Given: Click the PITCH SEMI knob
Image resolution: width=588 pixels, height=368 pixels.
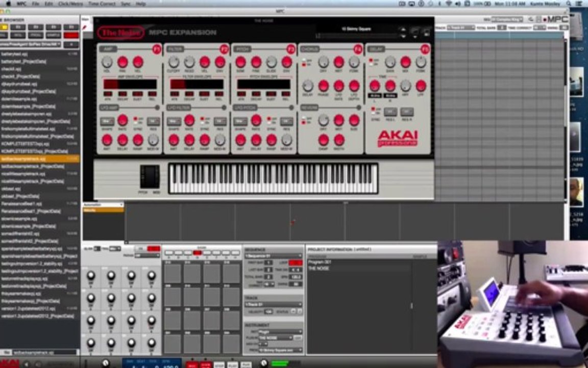Looking at the screenshot, I should coord(241,62).
